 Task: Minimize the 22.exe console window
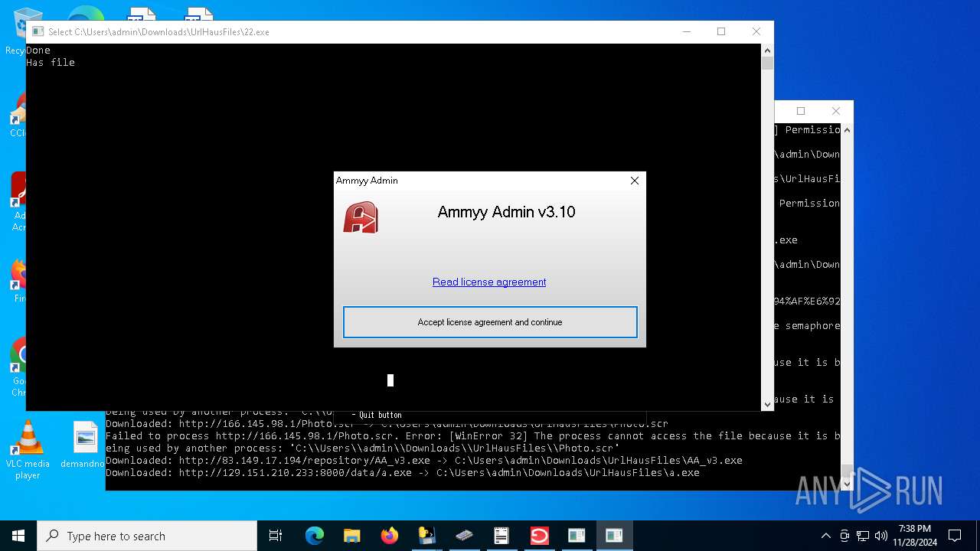click(x=686, y=31)
